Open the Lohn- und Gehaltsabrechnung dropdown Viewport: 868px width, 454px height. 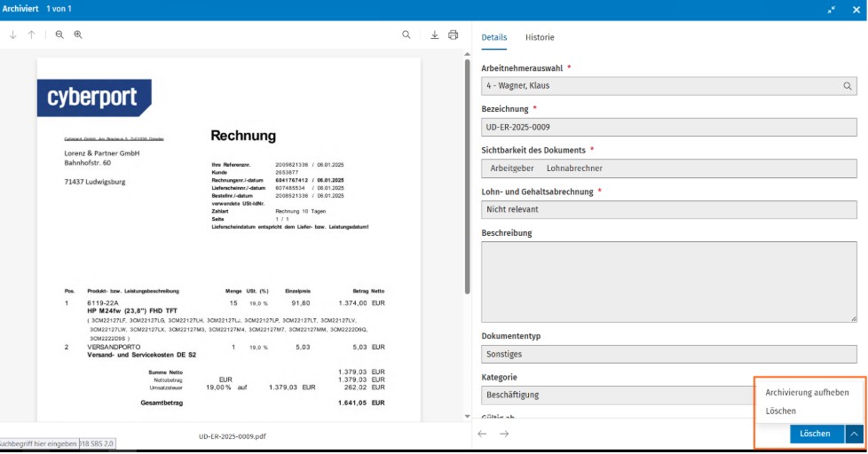point(668,209)
